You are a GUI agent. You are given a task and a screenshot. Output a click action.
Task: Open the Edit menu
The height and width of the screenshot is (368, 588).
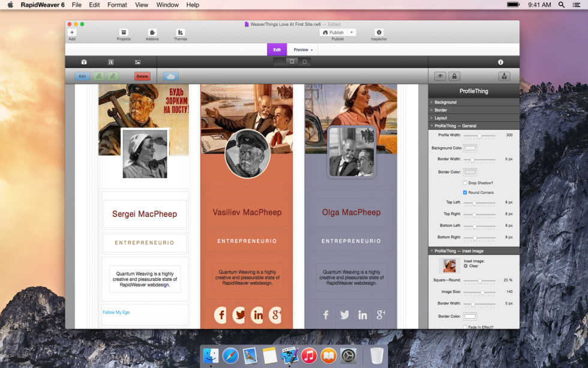94,5
